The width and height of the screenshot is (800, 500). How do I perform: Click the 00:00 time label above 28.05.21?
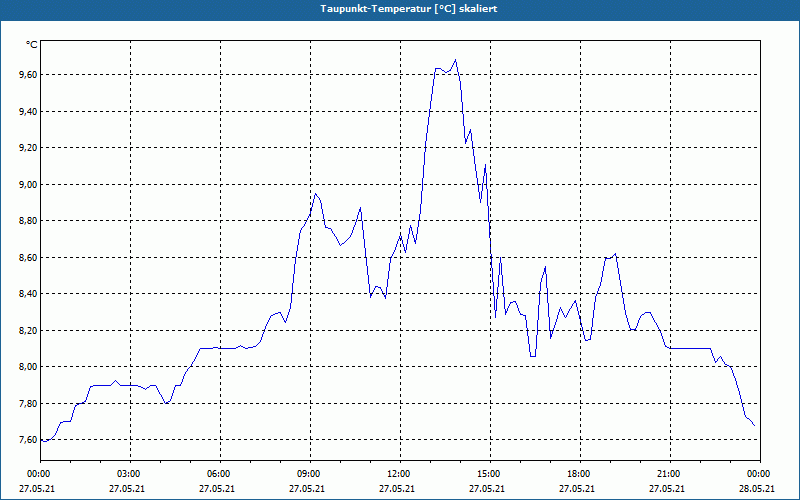757,474
